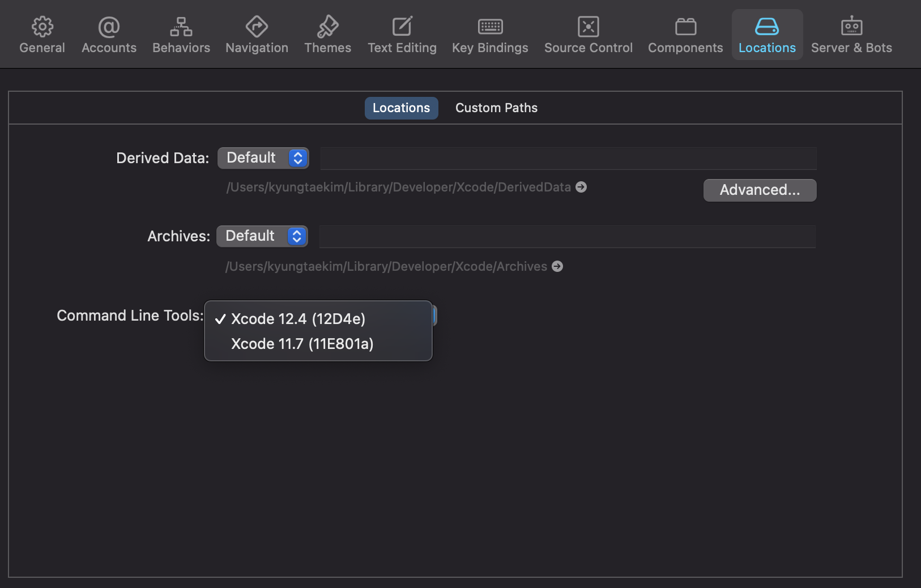Click the Derived Data path field
Screen dimensions: 921x588
click(568, 159)
